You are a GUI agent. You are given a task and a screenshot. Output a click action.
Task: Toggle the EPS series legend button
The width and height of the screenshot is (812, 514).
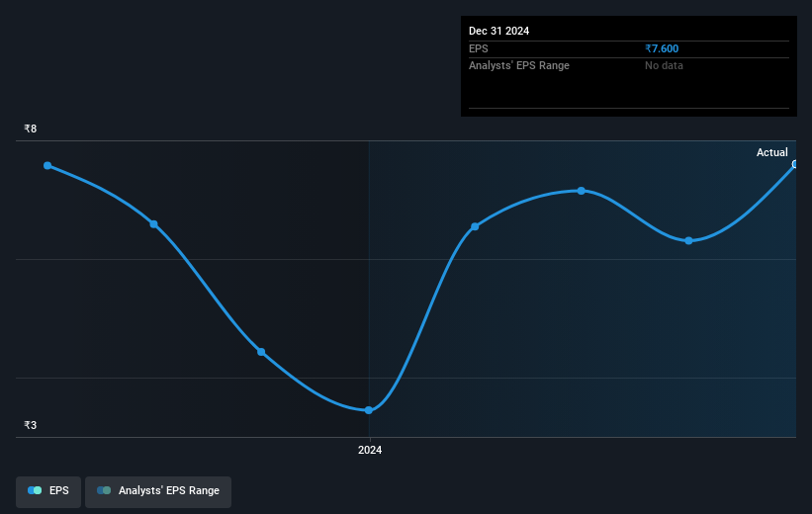click(48, 491)
